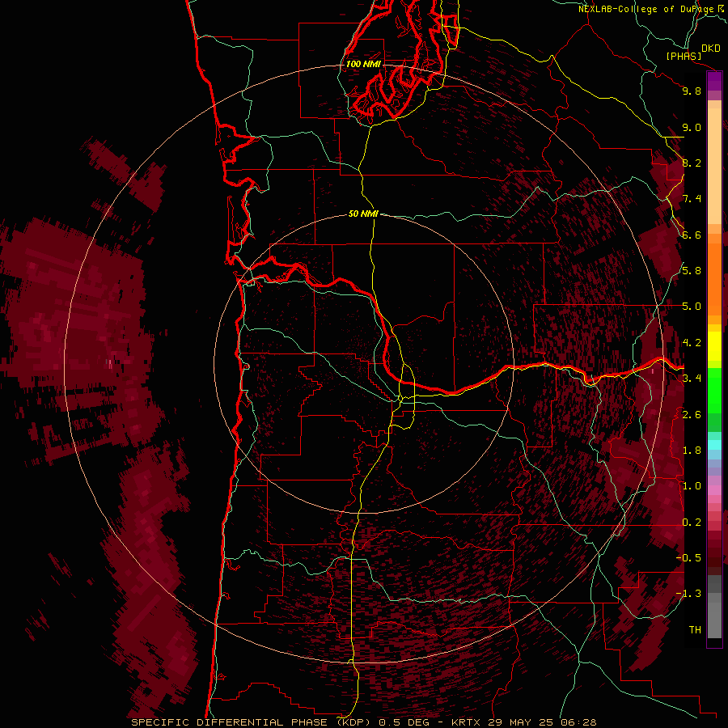This screenshot has height=728, width=728.
Task: Click the 1.0 scale value
Action: tap(692, 486)
